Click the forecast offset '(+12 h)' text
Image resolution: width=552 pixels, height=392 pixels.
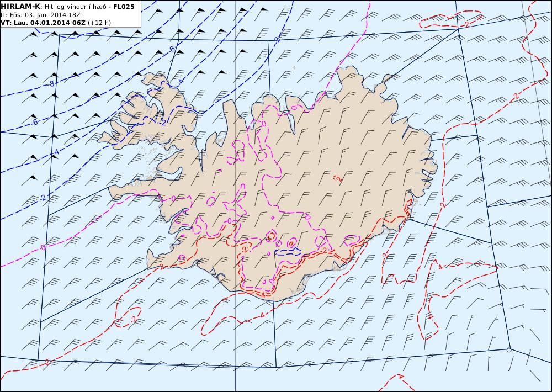(x=99, y=23)
